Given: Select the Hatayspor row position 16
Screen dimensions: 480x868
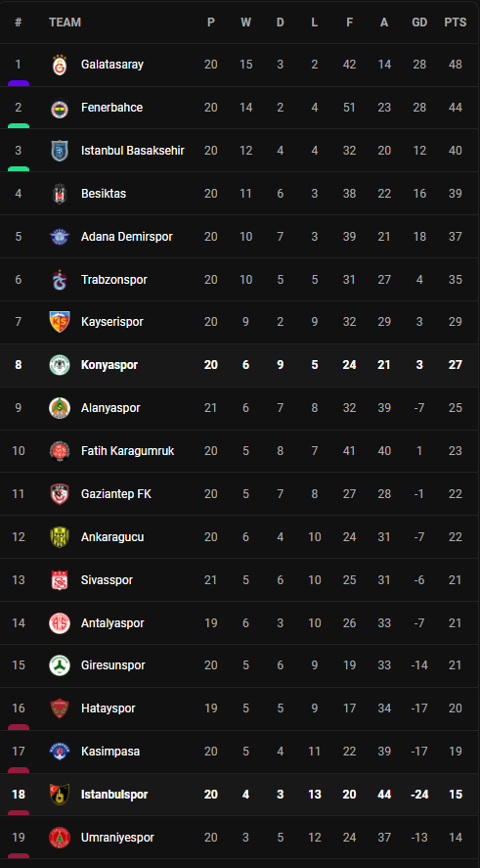Looking at the screenshot, I should 19,708.
